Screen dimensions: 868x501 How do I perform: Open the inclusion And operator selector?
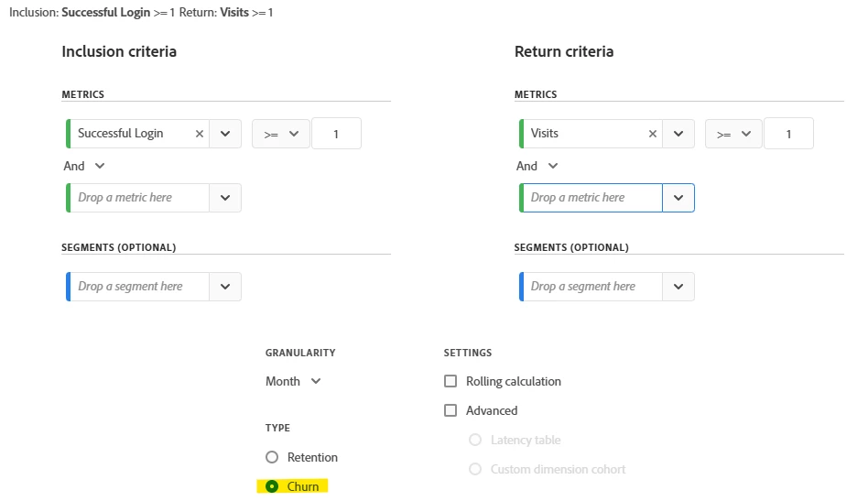point(84,166)
